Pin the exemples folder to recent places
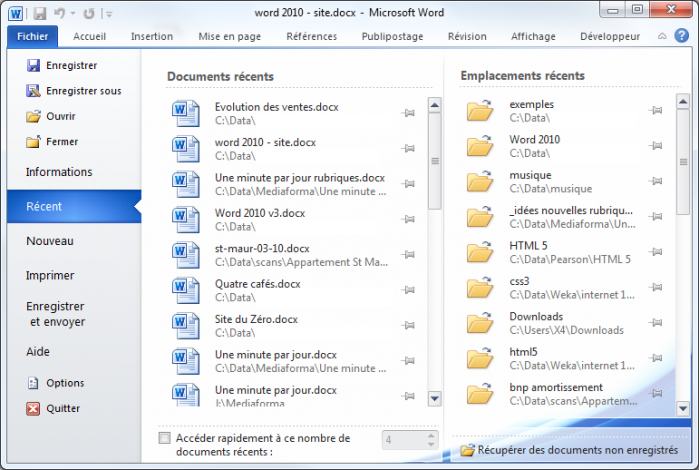699x470 pixels. [x=656, y=110]
